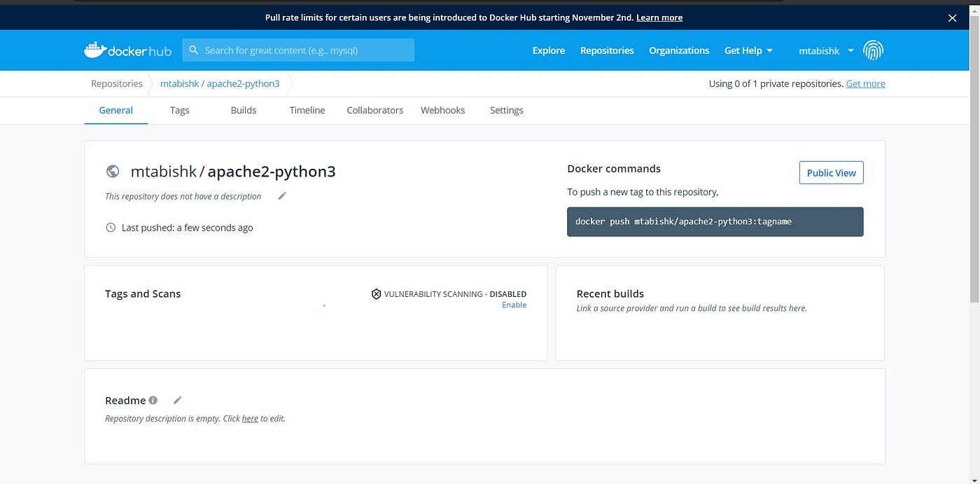Viewport: 980px width, 484px height.
Task: Click 'Using 0 of 1 private repositories' text
Action: 776,83
